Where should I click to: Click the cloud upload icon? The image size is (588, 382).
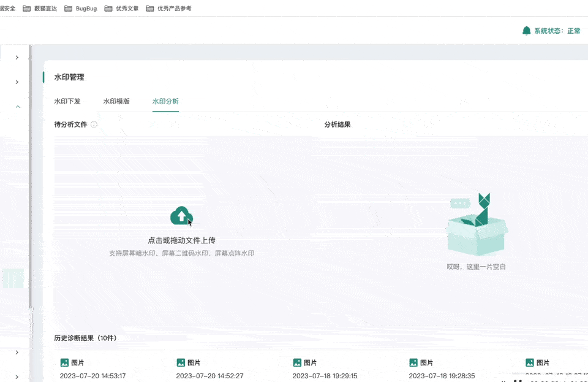(181, 216)
